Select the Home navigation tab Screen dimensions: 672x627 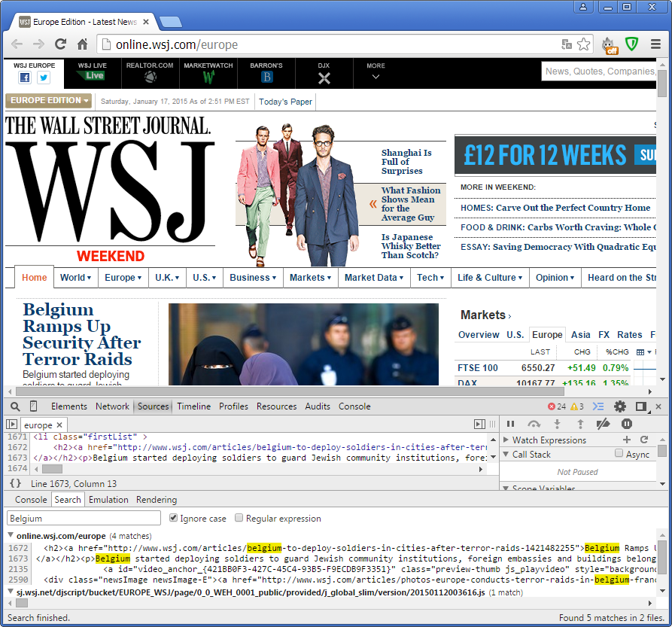coord(35,278)
